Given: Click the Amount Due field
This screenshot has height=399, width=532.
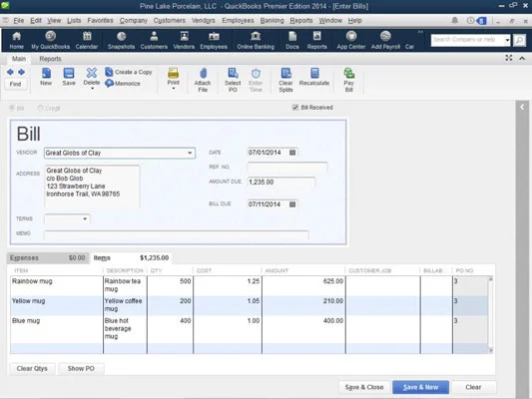Looking at the screenshot, I should [x=280, y=182].
